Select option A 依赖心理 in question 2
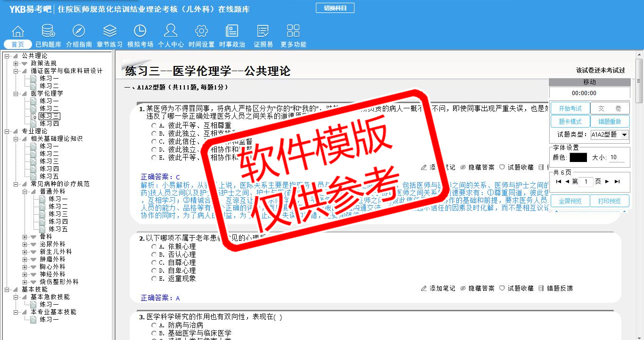644x340 pixels. pyautogui.click(x=154, y=246)
